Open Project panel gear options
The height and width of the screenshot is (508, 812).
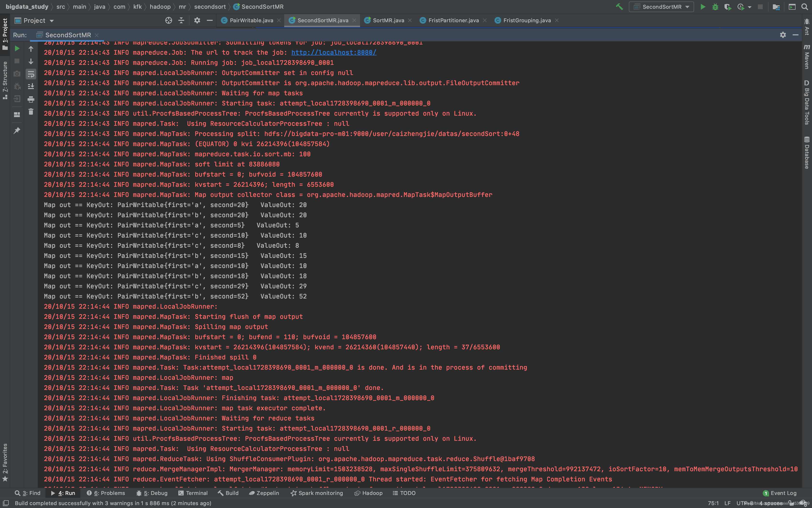click(x=197, y=21)
